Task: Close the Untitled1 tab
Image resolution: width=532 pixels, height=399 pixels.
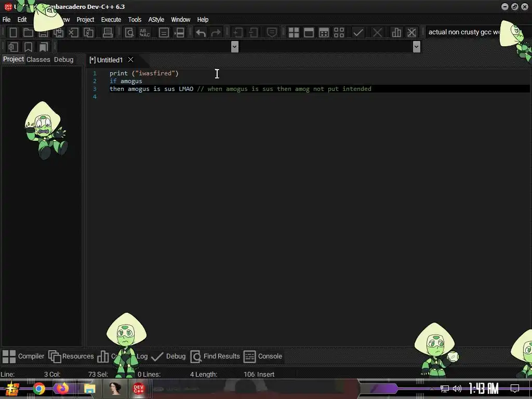Action: (x=130, y=60)
